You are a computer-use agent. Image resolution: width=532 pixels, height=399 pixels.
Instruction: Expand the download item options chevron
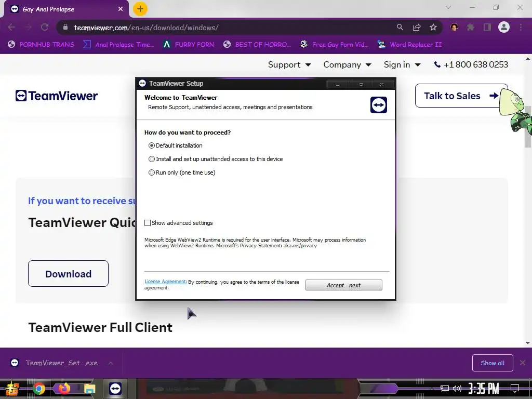pyautogui.click(x=111, y=363)
